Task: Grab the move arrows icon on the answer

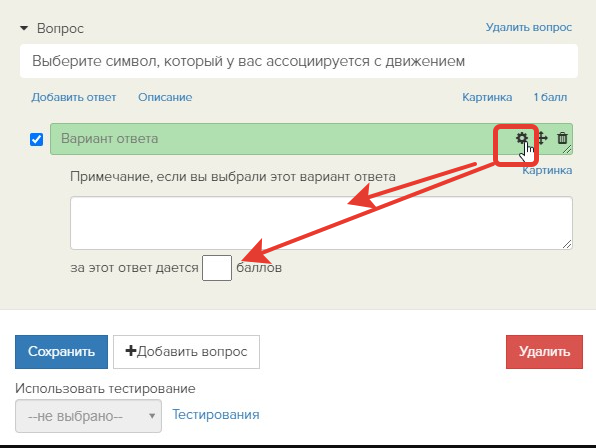Action: (x=542, y=138)
